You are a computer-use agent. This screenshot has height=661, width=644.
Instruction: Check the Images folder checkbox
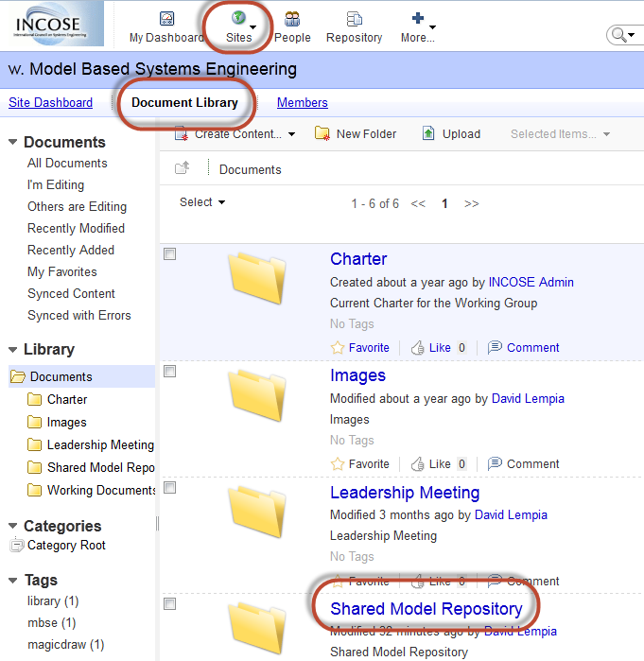tap(170, 372)
